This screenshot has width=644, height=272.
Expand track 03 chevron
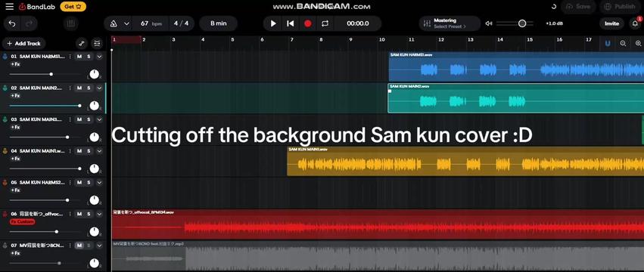(99, 119)
